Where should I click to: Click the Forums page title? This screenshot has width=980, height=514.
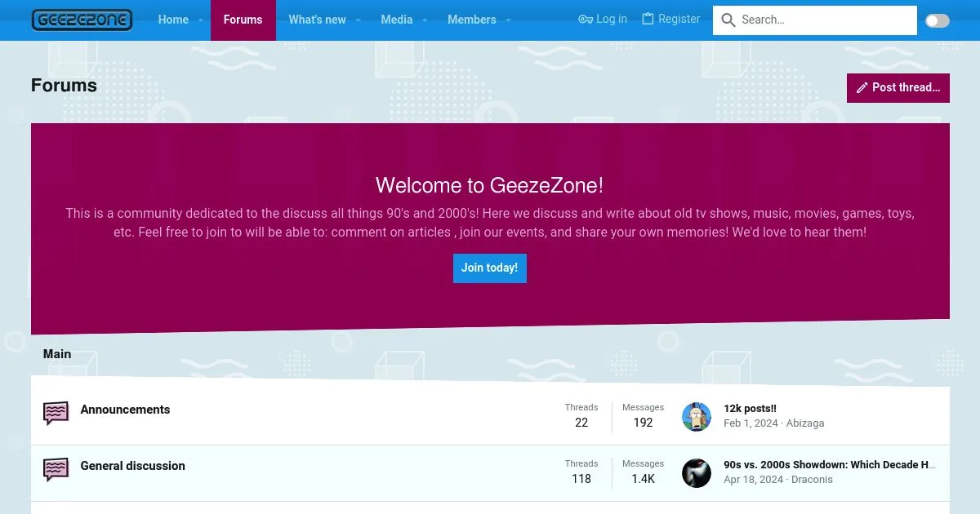[64, 86]
